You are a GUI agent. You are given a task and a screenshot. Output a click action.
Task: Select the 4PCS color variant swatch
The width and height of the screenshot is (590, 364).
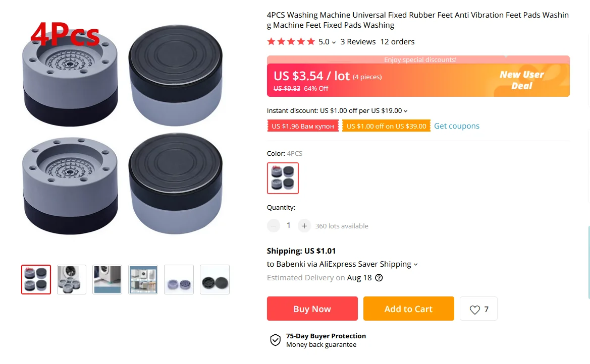coord(283,178)
